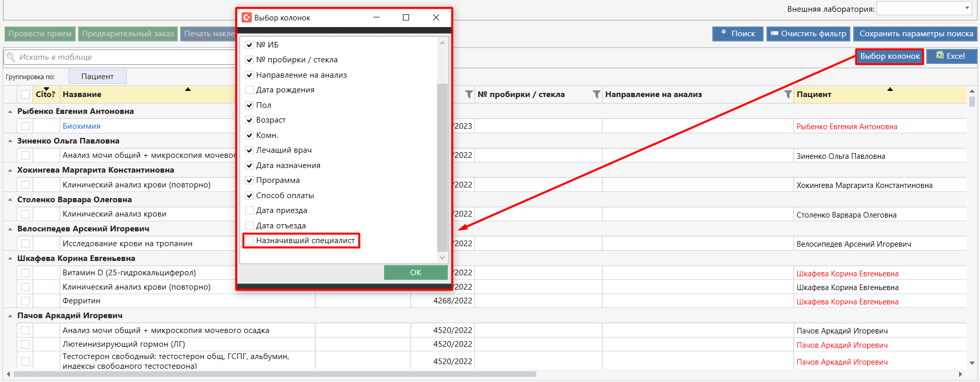This screenshot has width=980, height=382.
Task: Click sort arrow in Пациент column header
Action: (x=890, y=89)
